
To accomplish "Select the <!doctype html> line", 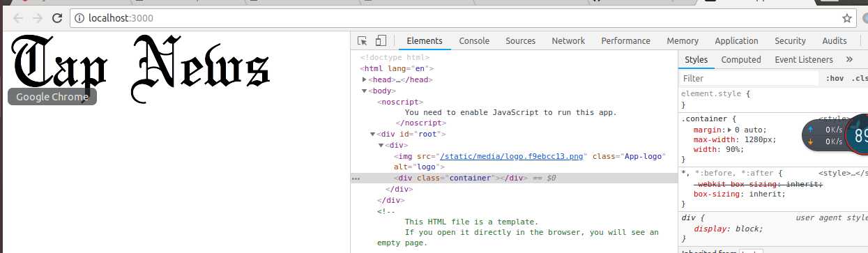I will (395, 58).
